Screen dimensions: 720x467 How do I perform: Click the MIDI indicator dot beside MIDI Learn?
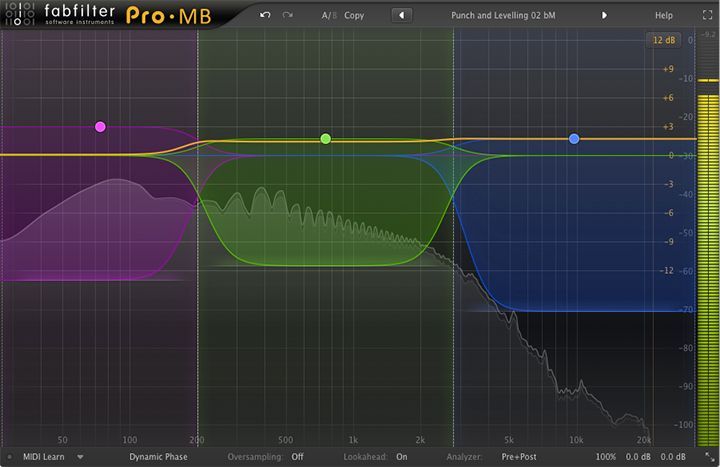pyautogui.click(x=10, y=457)
